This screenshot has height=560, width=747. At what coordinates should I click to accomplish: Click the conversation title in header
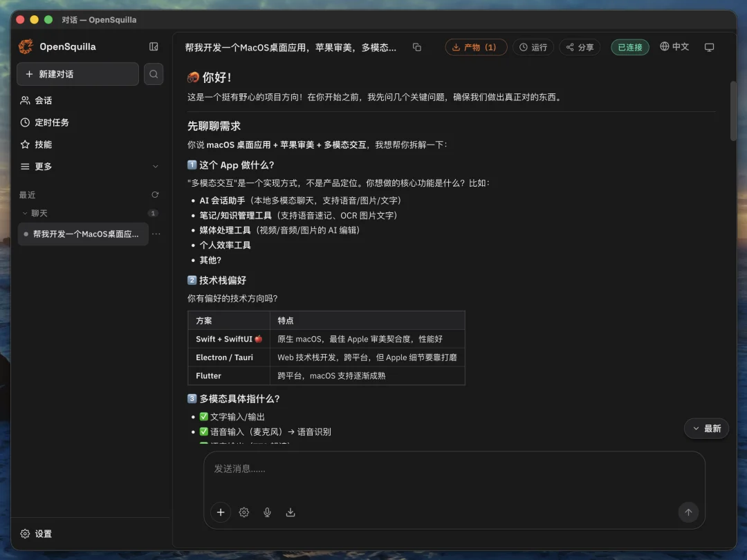[x=290, y=47]
